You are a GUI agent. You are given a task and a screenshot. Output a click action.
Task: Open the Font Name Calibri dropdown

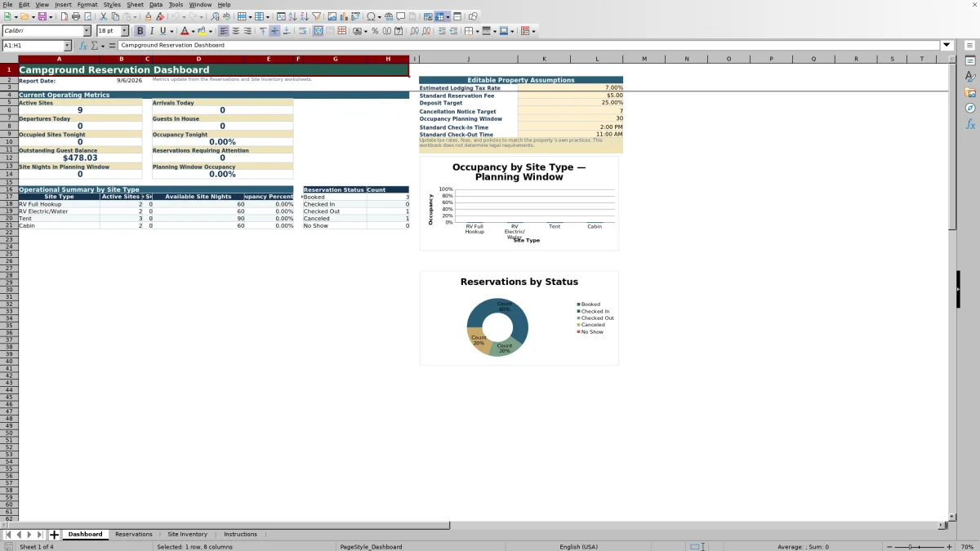coord(87,31)
